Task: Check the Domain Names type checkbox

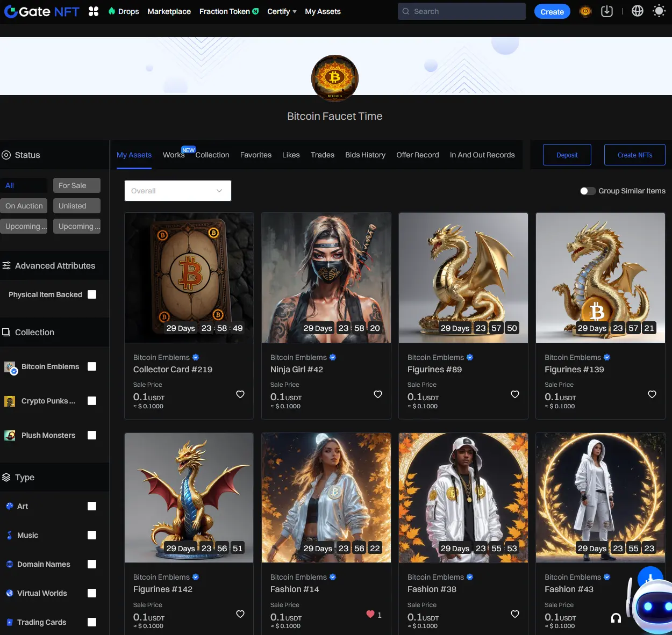Action: point(92,564)
